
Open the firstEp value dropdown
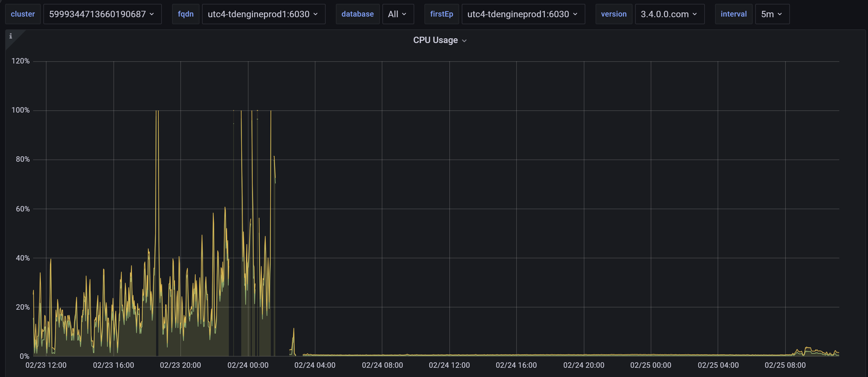pyautogui.click(x=523, y=14)
